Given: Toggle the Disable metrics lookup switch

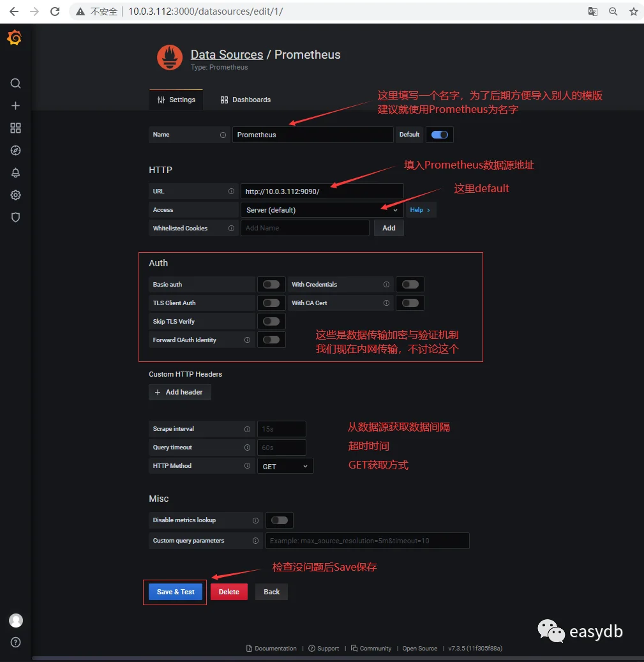Looking at the screenshot, I should (x=279, y=520).
